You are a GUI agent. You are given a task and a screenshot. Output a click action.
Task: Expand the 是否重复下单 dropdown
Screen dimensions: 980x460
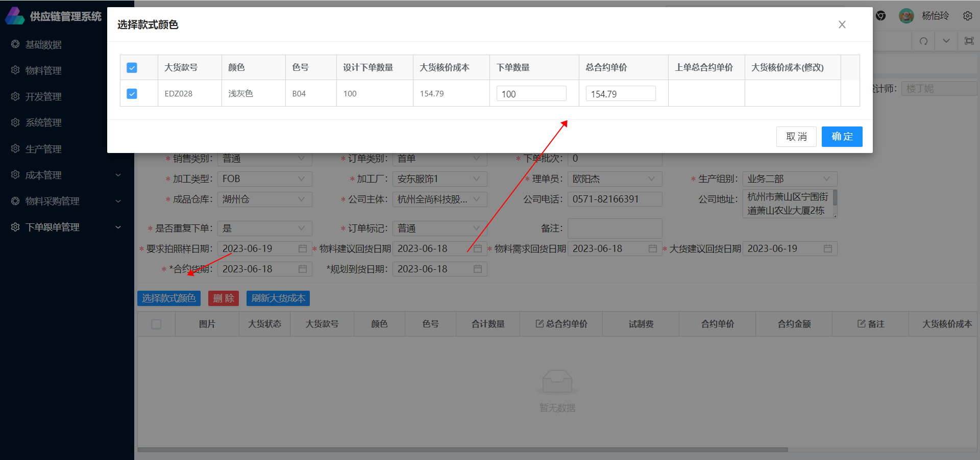click(264, 228)
